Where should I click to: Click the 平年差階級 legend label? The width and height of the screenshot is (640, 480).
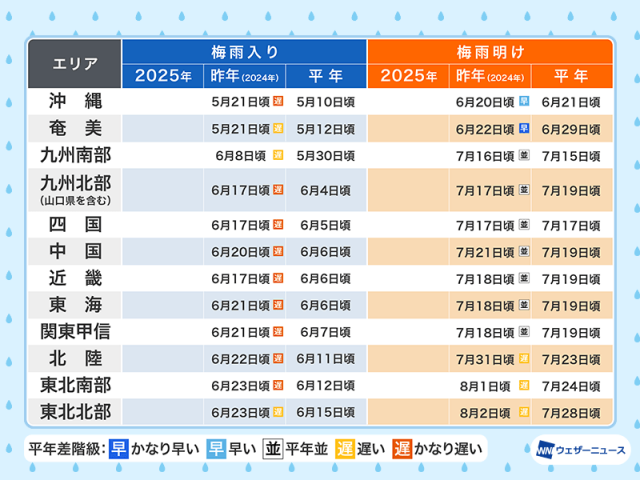click(67, 449)
